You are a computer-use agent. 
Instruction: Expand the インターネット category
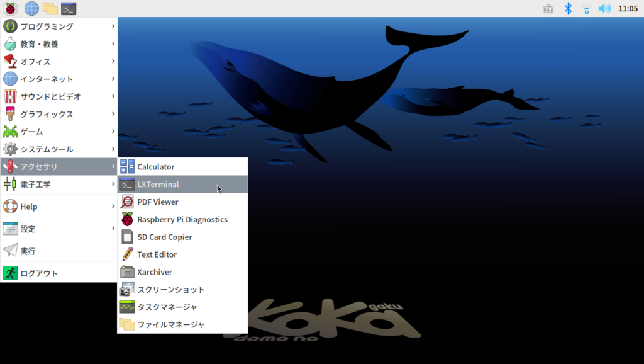point(47,79)
